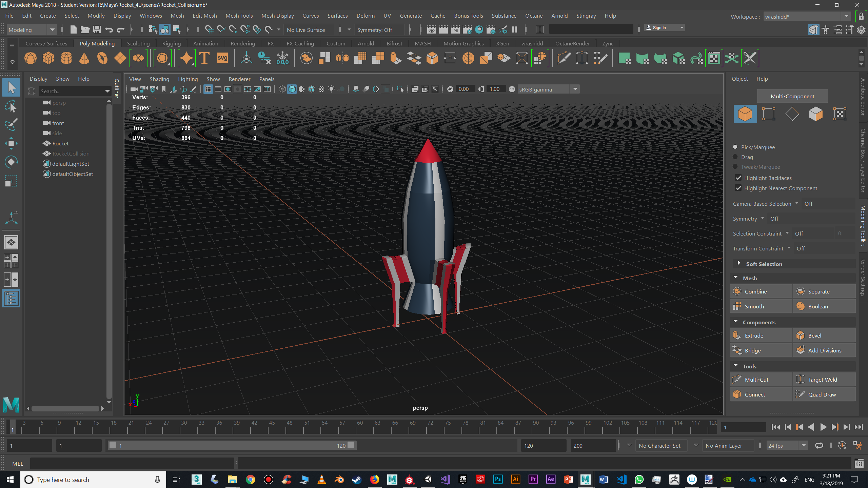Choose Object selection mode in Modeling Toolkit
Screen dimensions: 868x488
pyautogui.click(x=745, y=114)
